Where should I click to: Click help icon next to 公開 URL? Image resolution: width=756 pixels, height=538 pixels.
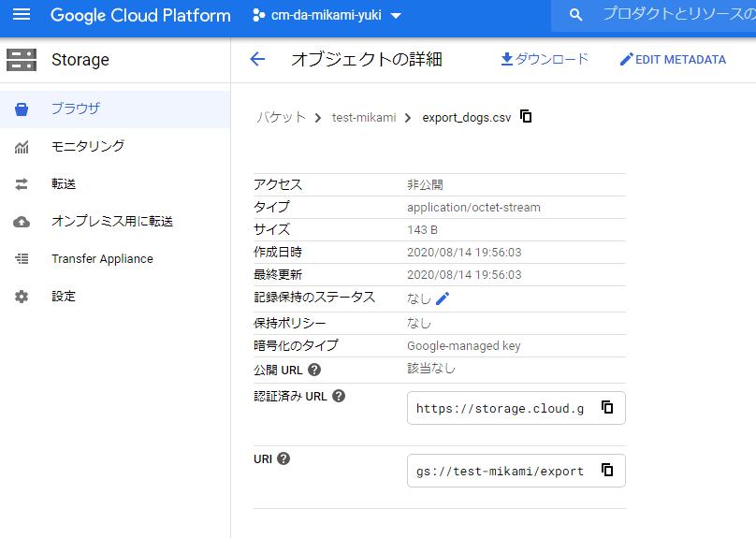point(314,370)
